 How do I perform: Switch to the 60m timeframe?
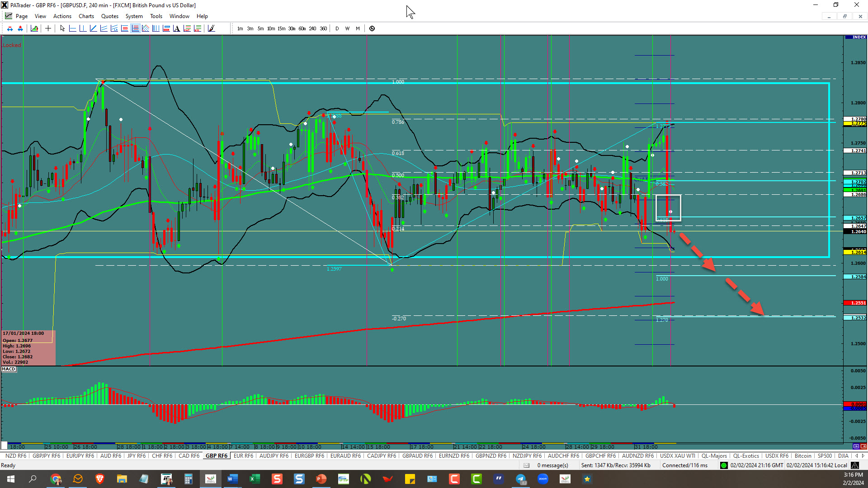coord(302,28)
